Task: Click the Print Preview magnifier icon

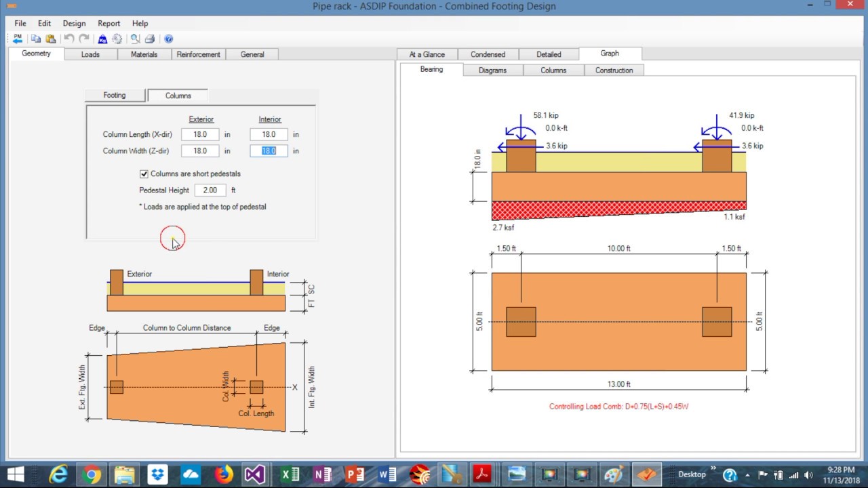Action: coord(135,39)
